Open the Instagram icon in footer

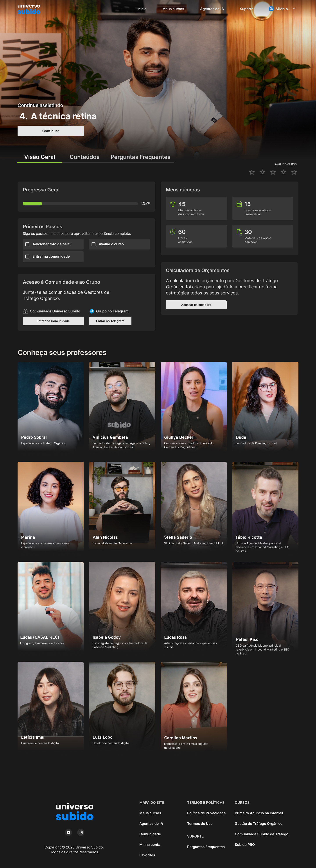(81, 832)
